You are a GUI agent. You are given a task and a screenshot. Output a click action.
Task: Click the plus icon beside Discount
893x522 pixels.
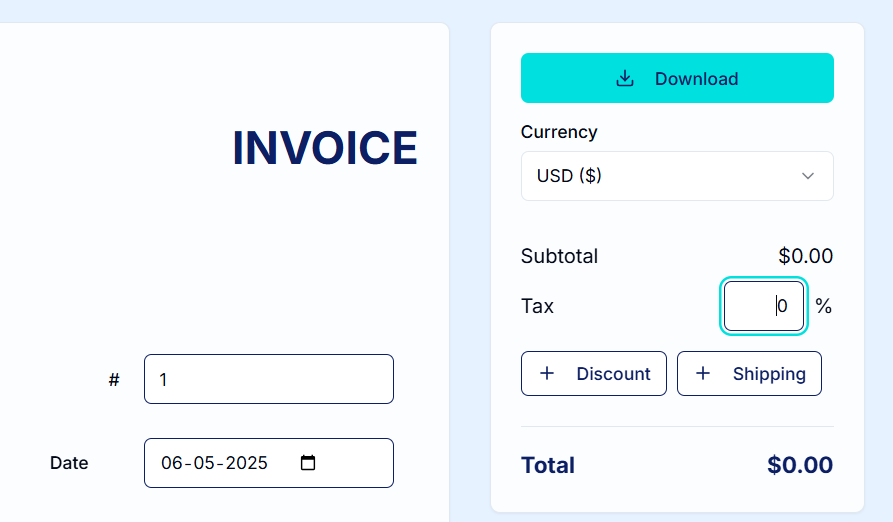click(x=547, y=373)
